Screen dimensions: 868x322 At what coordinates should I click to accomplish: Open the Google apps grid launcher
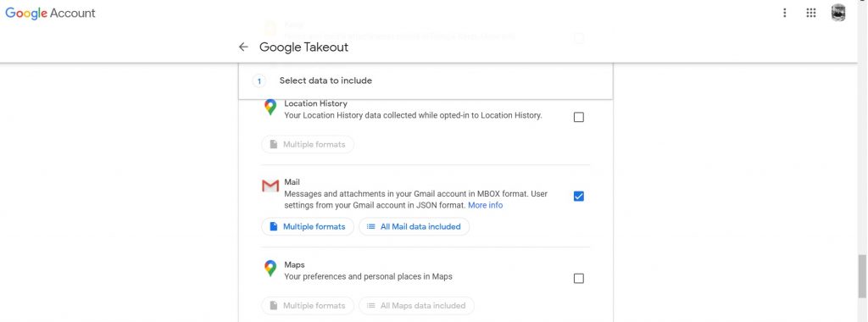(x=811, y=13)
